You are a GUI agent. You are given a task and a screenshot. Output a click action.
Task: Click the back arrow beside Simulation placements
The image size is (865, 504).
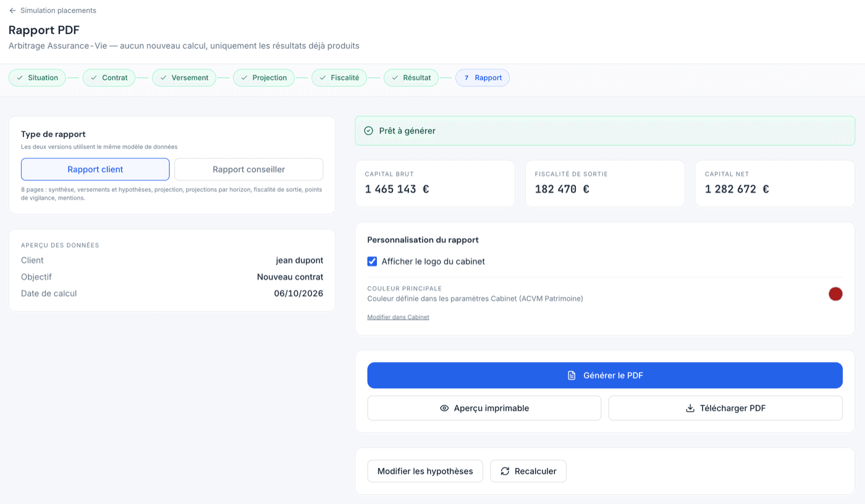(x=12, y=10)
